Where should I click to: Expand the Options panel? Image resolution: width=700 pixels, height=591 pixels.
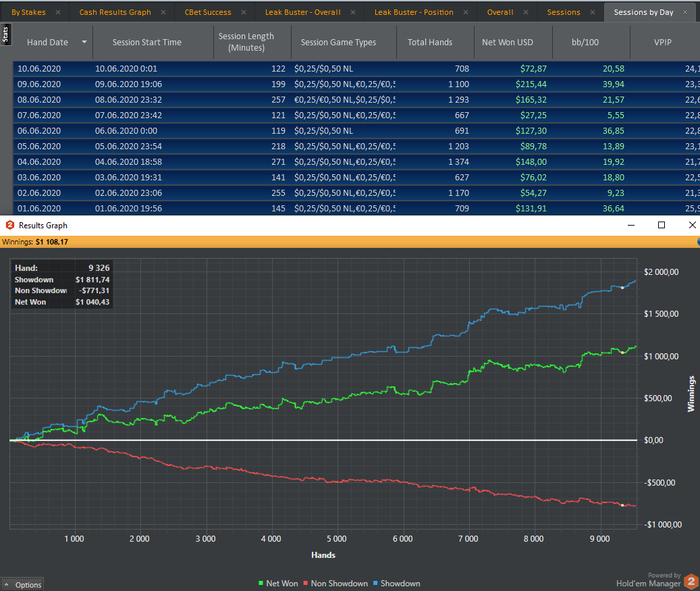coord(23,584)
